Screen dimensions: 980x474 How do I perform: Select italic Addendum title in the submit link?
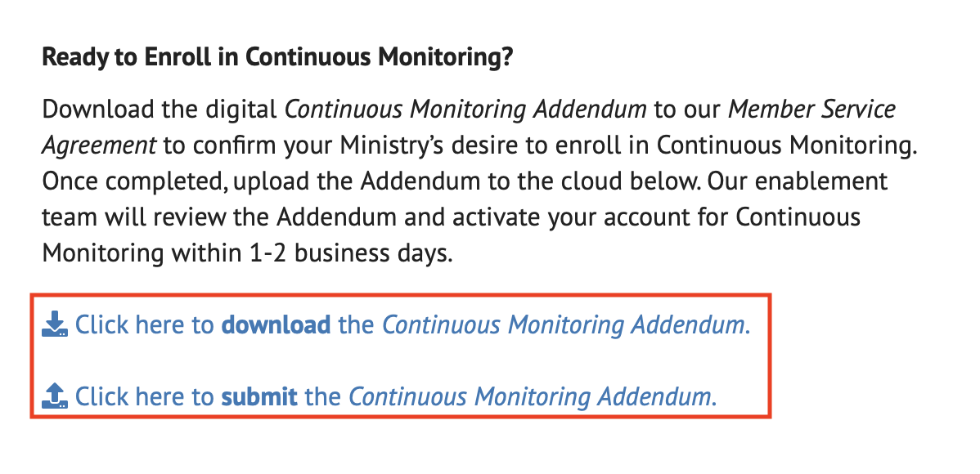pos(532,398)
